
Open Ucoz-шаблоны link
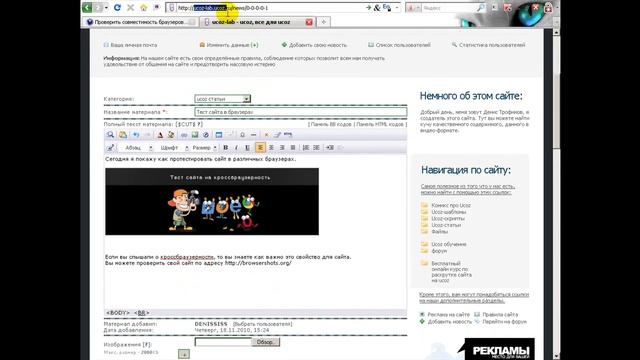click(x=449, y=212)
